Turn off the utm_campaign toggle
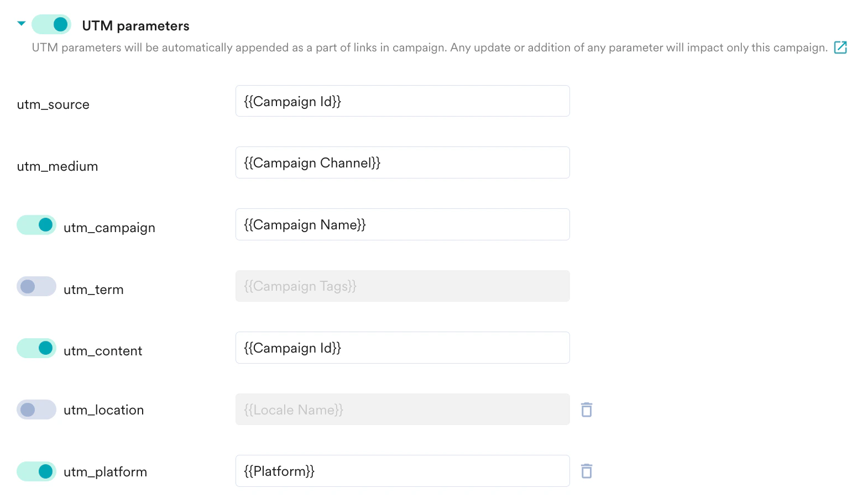The width and height of the screenshot is (868, 504). click(x=36, y=225)
